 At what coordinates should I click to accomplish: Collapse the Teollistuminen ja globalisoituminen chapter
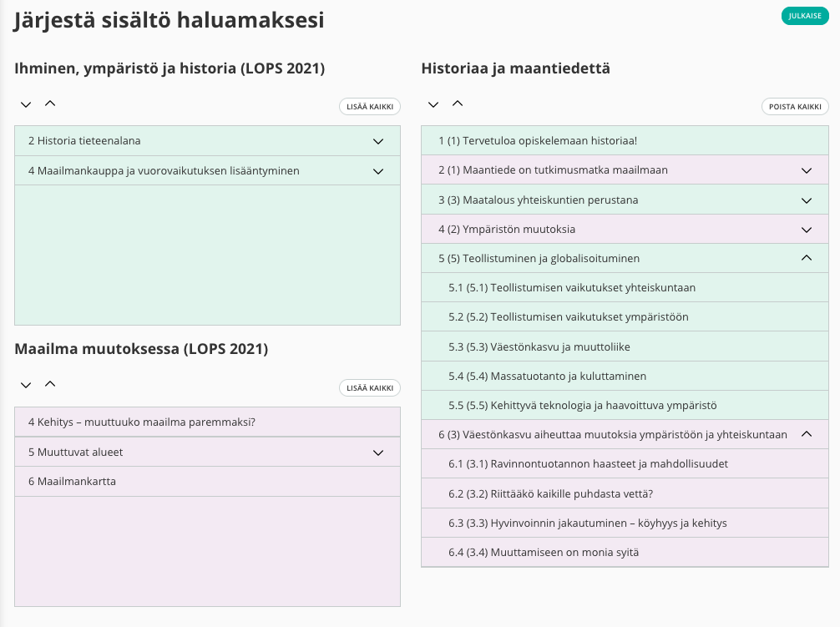coord(806,258)
